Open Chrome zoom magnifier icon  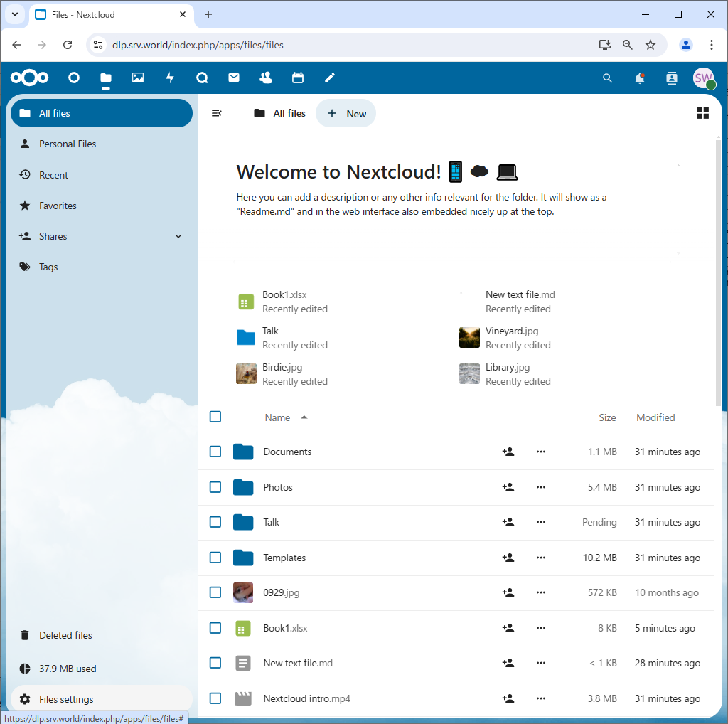[627, 45]
